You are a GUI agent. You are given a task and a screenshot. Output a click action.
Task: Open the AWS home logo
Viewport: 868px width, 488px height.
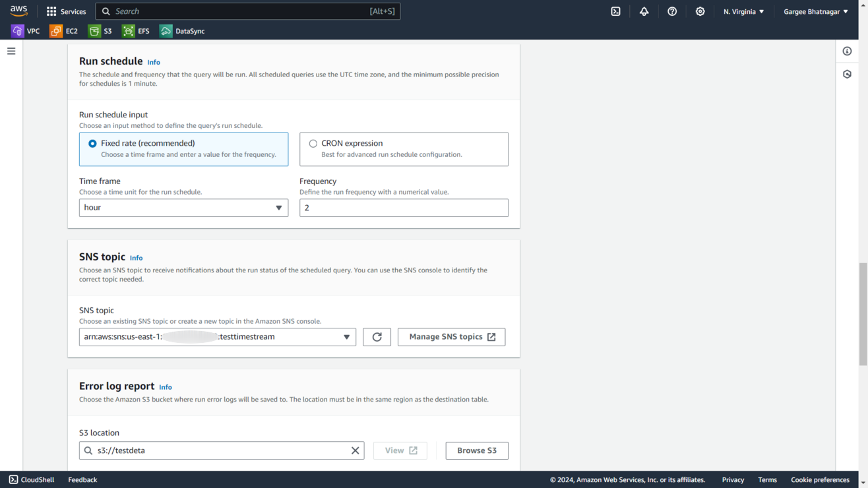click(x=18, y=11)
